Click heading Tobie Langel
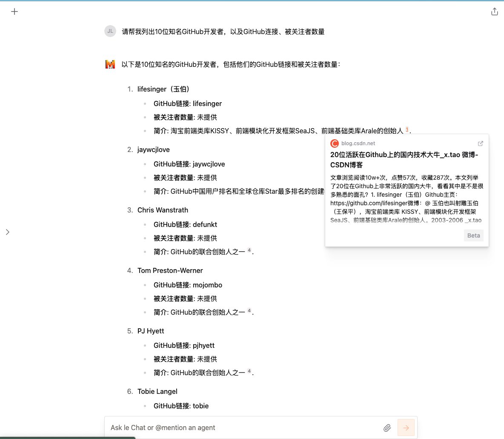 point(157,391)
